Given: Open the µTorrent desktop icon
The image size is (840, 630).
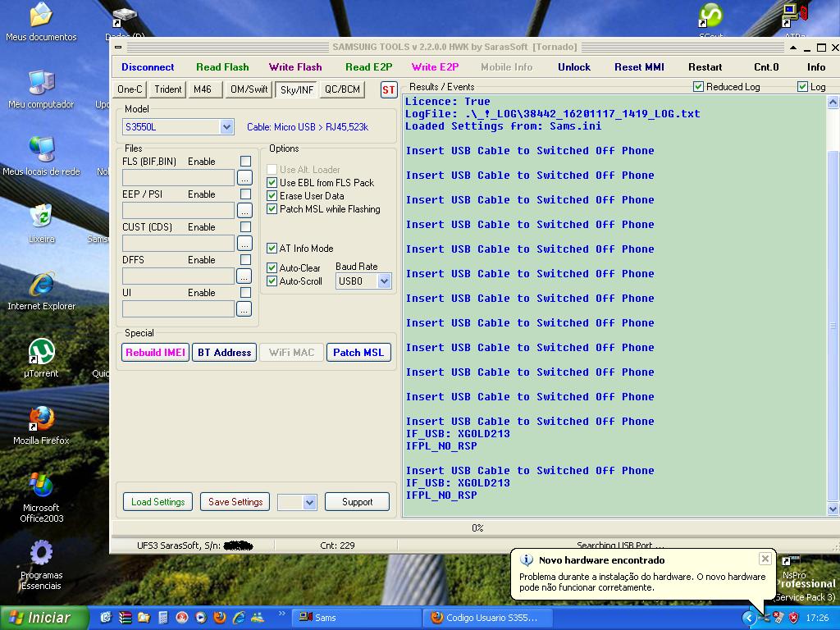Looking at the screenshot, I should 41,352.
